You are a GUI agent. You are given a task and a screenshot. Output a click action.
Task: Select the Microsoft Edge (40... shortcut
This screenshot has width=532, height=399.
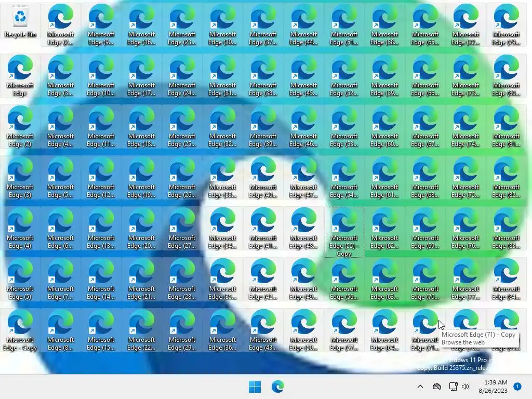263,178
